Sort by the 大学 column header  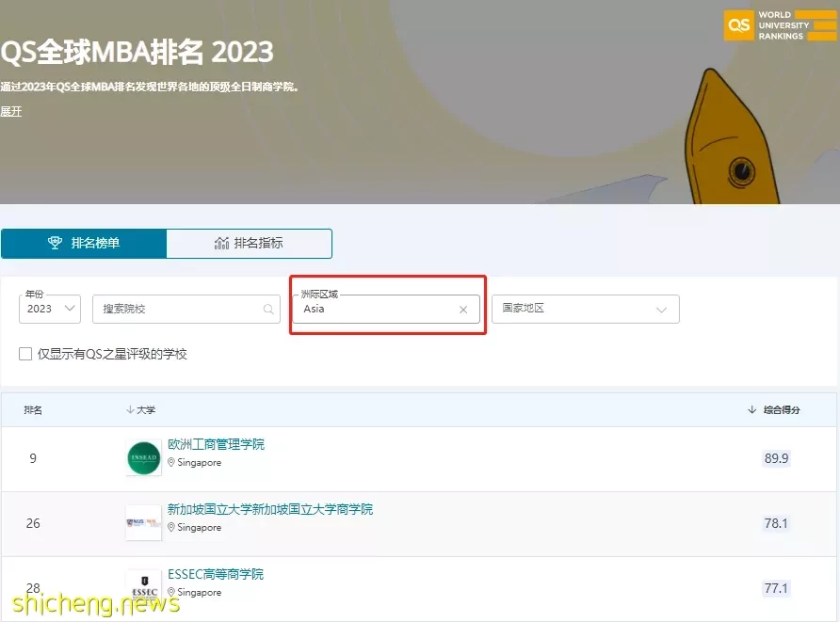pos(141,410)
